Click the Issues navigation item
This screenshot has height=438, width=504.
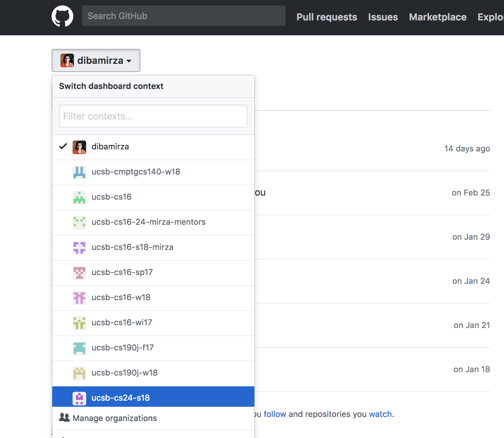tap(383, 17)
